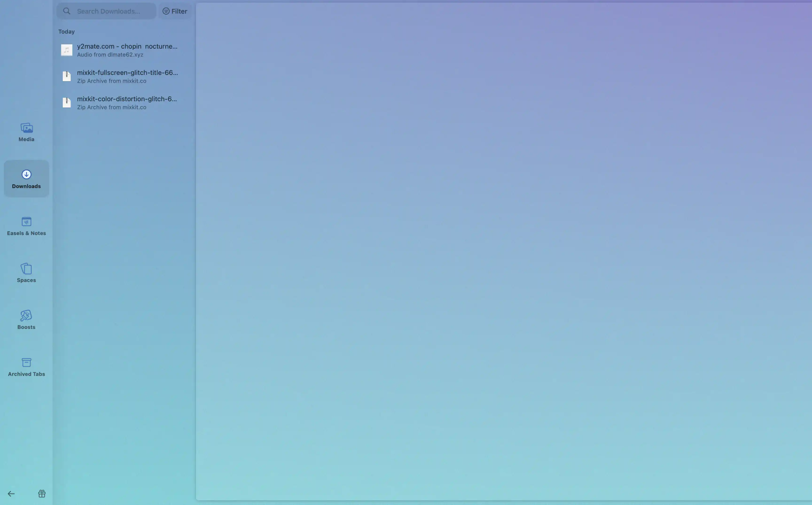
Task: Click the Downloads tab label text
Action: [27, 186]
